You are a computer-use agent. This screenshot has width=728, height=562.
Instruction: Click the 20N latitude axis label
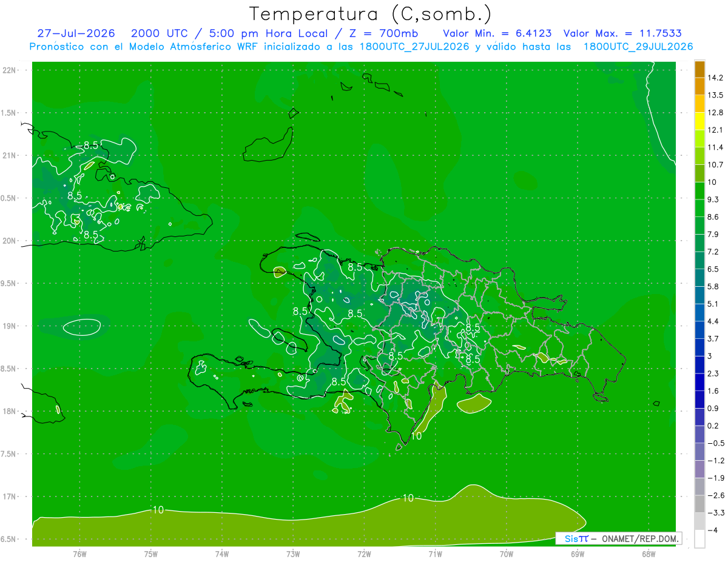[10, 241]
